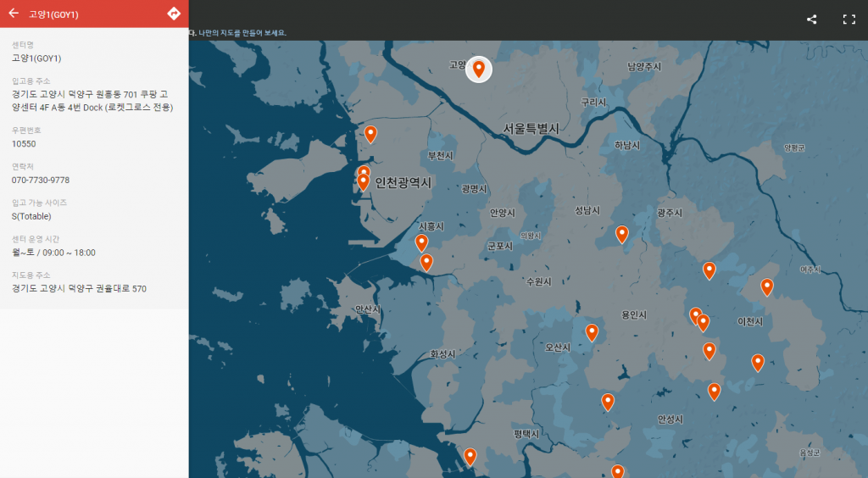Open directions to 고양1(GOY1)
868x478 pixels.
pyautogui.click(x=174, y=14)
